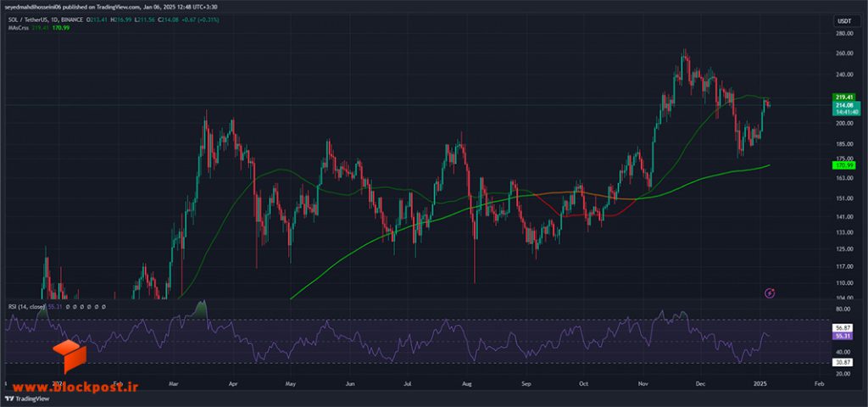Image resolution: width=868 pixels, height=407 pixels.
Task: Click the 219.41 moving average price tag
Action: 843,97
